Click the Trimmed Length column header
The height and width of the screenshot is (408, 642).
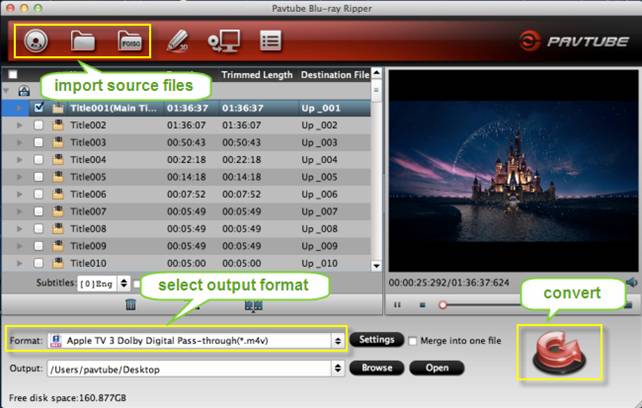[257, 75]
